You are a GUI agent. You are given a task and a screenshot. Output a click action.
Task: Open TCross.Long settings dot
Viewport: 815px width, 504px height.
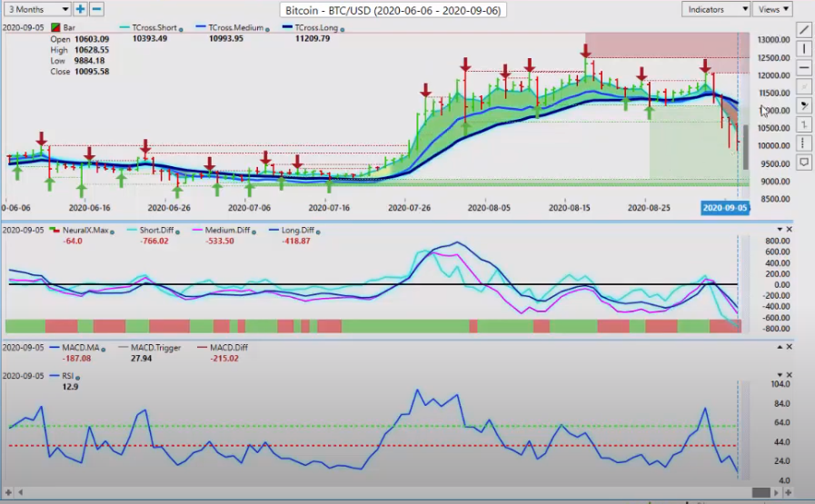pos(342,30)
